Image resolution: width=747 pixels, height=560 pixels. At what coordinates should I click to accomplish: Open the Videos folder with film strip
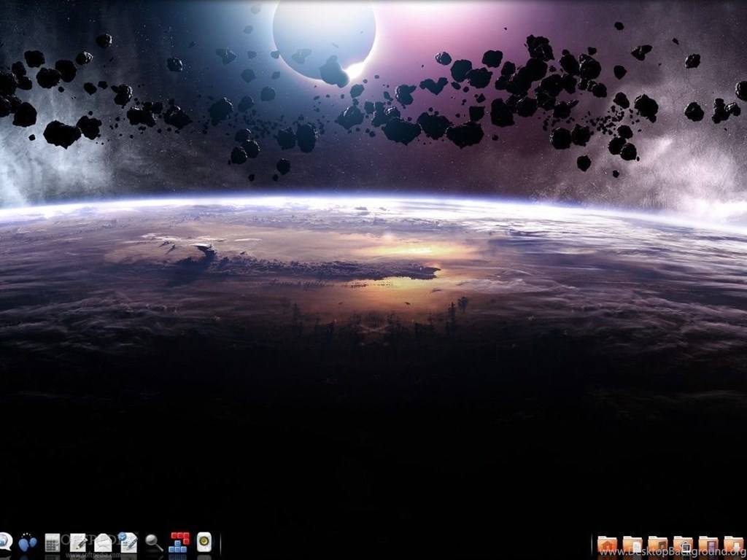pyautogui.click(x=708, y=544)
